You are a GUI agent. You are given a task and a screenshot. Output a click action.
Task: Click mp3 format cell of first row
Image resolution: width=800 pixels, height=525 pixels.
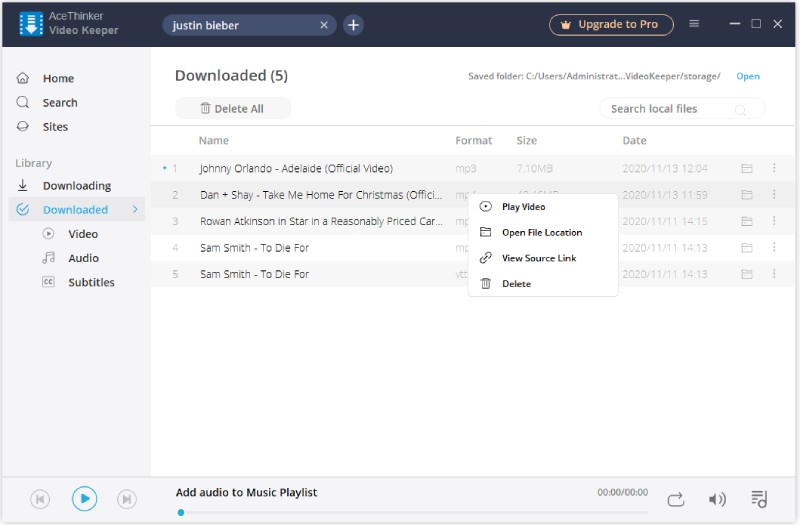465,169
